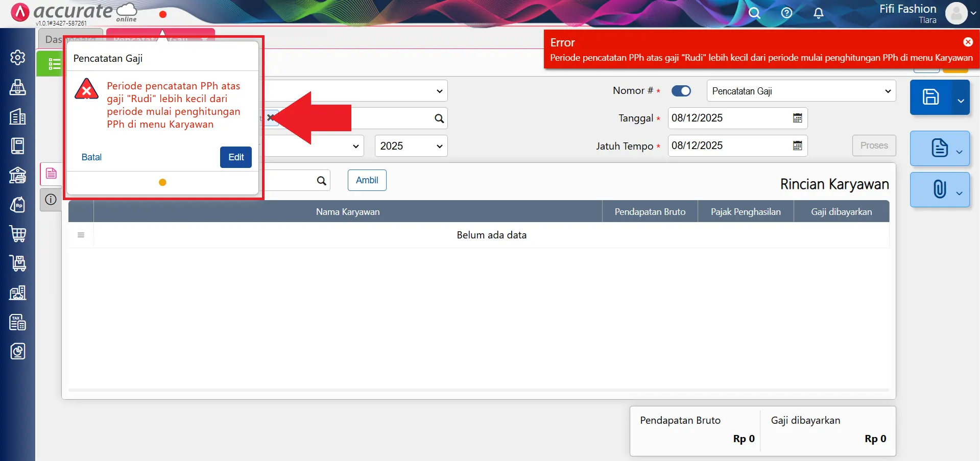Dismiss the red error banner with its X
The image size is (980, 461).
(968, 42)
